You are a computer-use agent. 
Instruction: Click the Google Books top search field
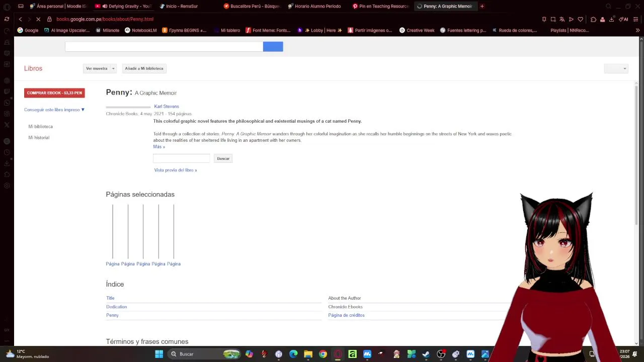164,47
